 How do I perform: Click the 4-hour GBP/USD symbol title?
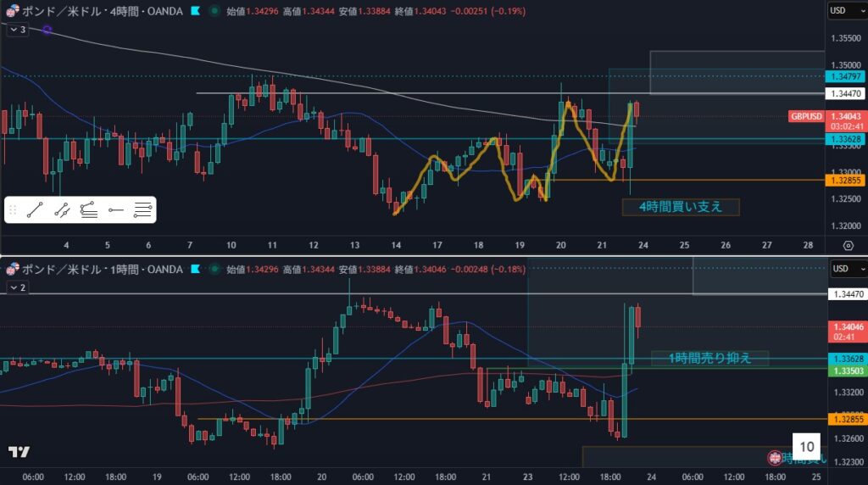coord(93,11)
